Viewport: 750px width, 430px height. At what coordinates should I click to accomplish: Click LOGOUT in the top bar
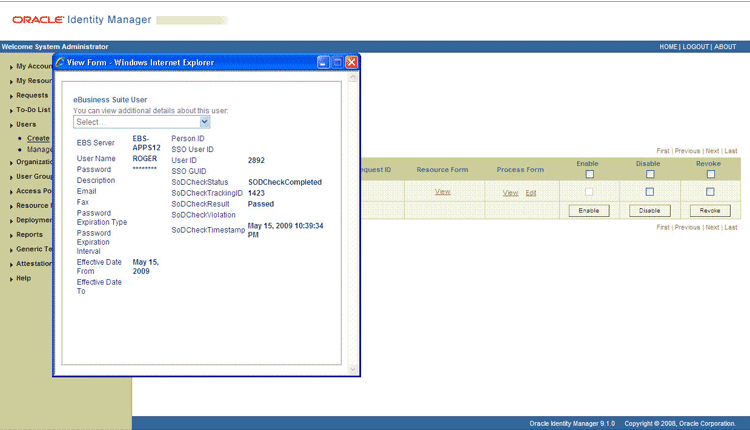tap(695, 47)
